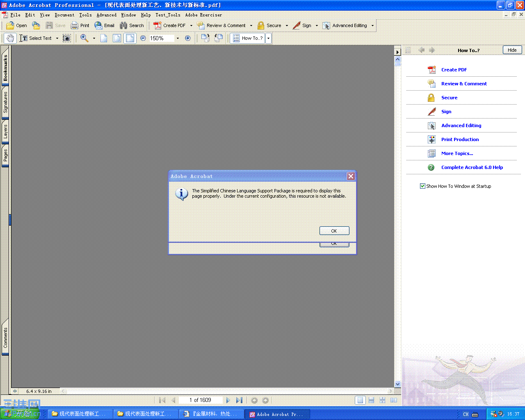Viewport: 525px width, 420px height.
Task: Go to the first page
Action: [x=162, y=400]
